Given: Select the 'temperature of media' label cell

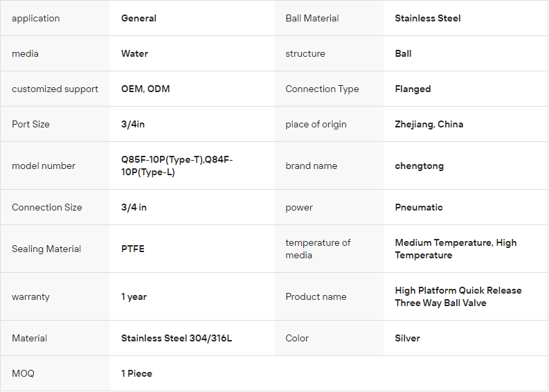Looking at the screenshot, I should (x=318, y=249).
